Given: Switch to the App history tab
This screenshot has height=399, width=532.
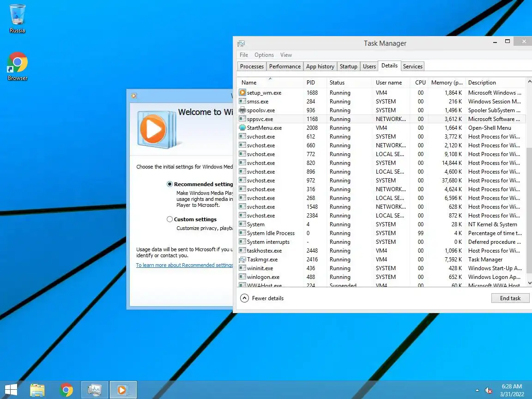Looking at the screenshot, I should tap(320, 66).
